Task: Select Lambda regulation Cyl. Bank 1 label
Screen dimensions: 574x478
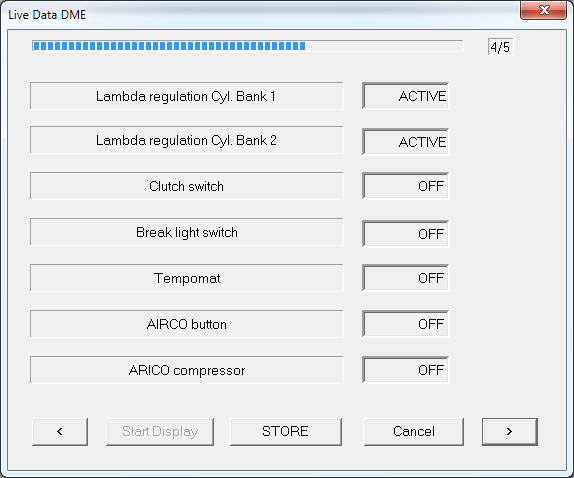Action: (x=187, y=96)
